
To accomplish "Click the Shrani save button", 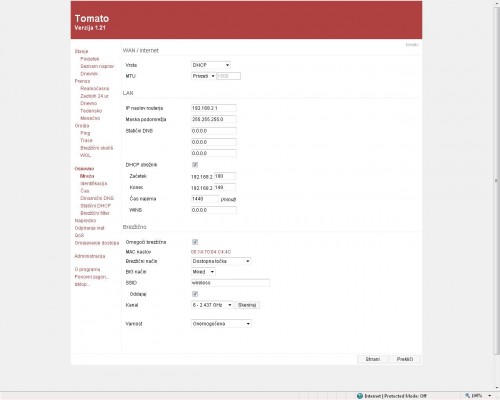I will pyautogui.click(x=373, y=359).
